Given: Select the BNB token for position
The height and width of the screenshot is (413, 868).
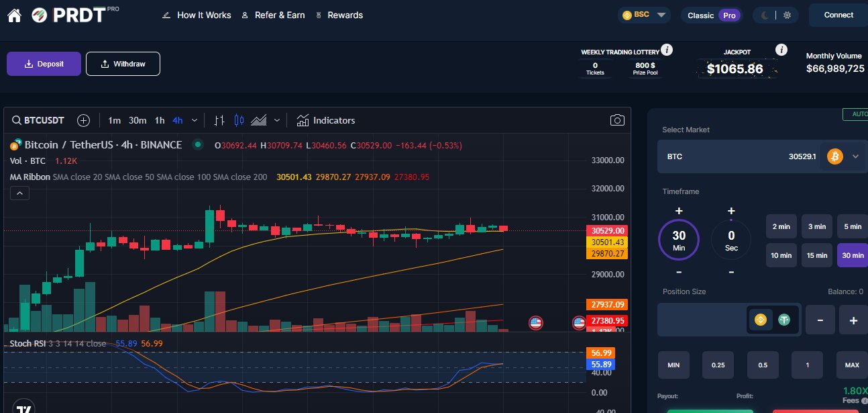Looking at the screenshot, I should click(x=761, y=320).
